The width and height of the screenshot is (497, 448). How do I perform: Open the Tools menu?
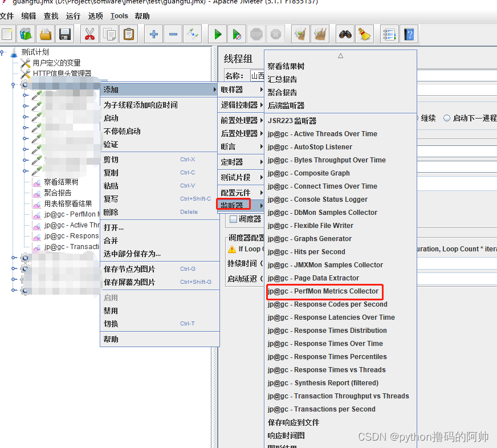click(119, 16)
